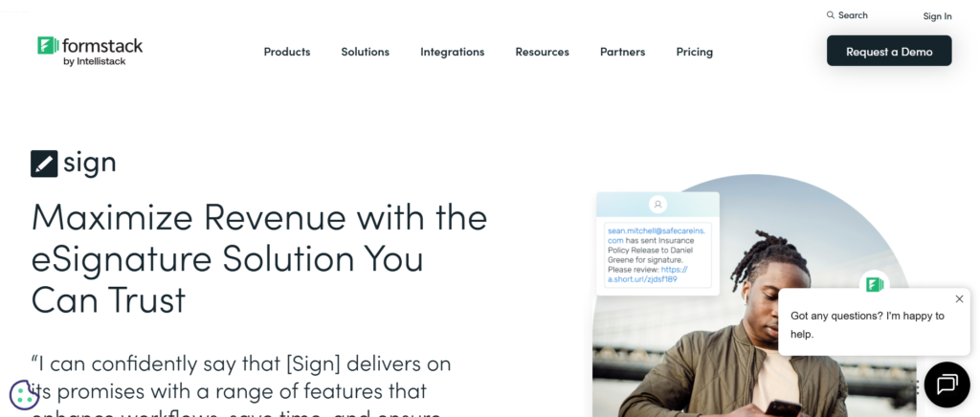The width and height of the screenshot is (980, 417).
Task: Click the Sign pencil product icon
Action: tap(44, 164)
